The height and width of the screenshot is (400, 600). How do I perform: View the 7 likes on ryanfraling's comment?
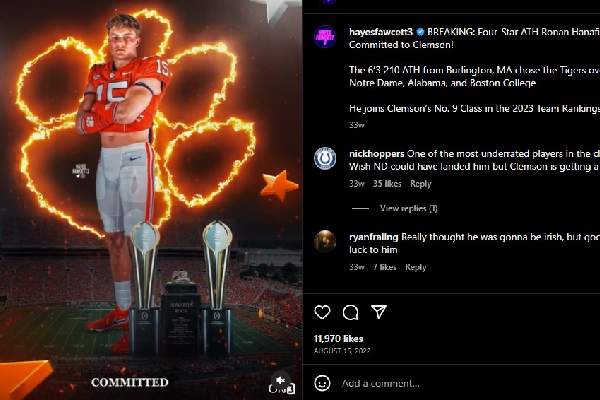385,267
